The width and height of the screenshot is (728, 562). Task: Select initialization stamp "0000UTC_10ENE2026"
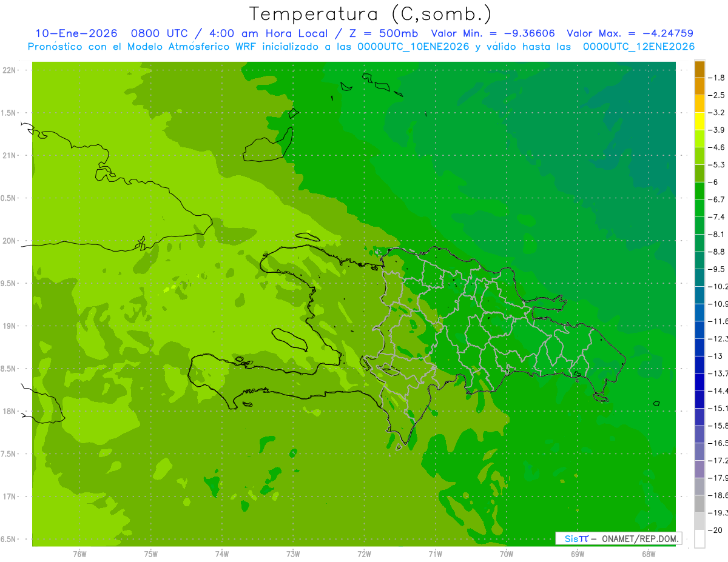413,47
